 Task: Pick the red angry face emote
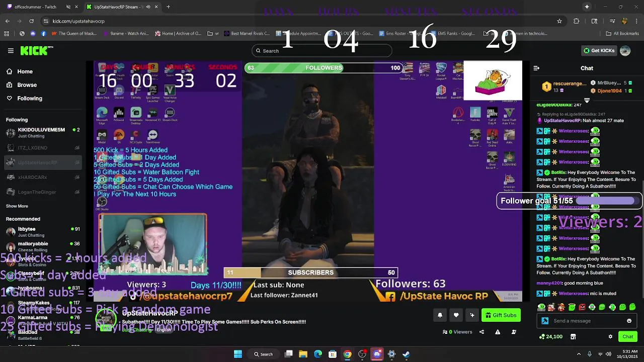(x=582, y=307)
